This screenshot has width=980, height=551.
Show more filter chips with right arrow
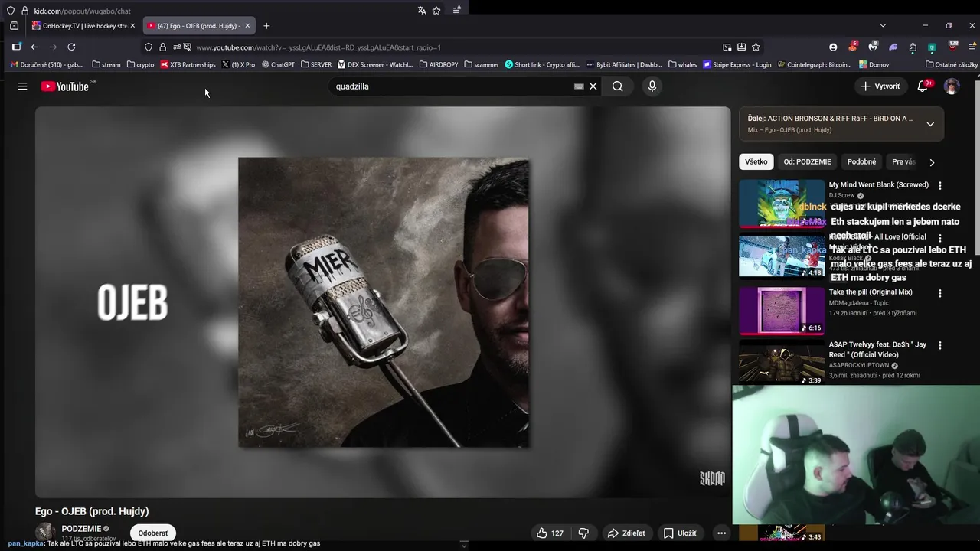point(932,162)
